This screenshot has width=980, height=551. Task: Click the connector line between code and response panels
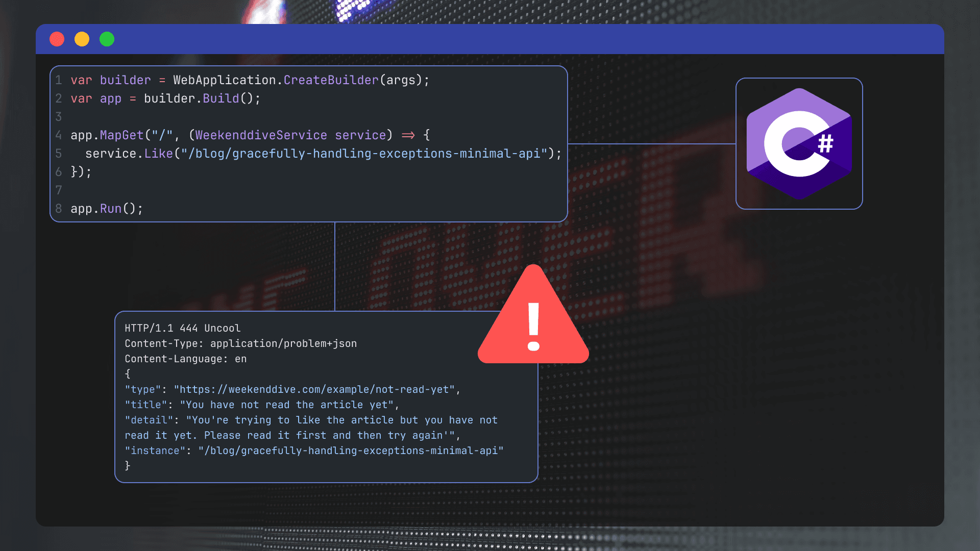click(335, 265)
